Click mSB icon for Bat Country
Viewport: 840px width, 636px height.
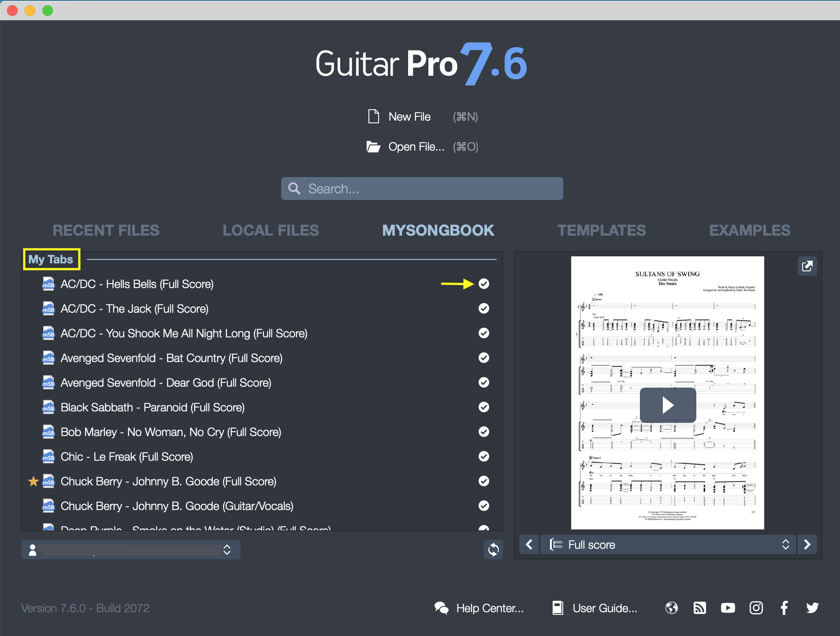point(48,358)
